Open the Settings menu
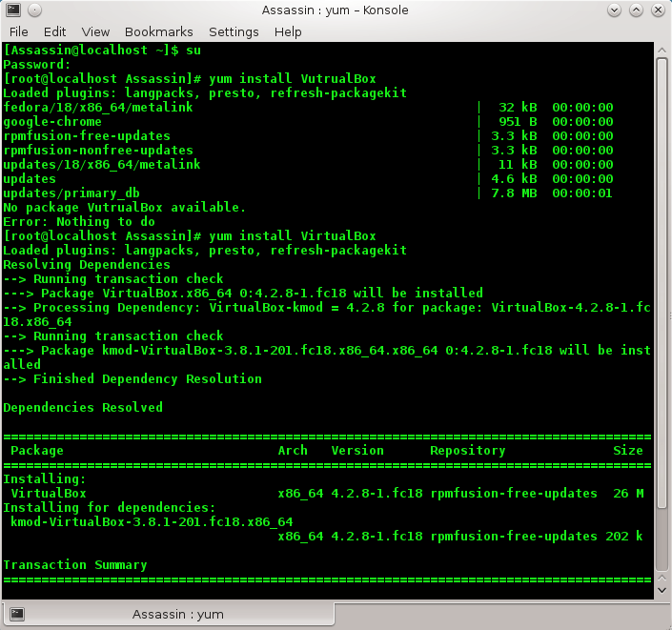 click(234, 32)
